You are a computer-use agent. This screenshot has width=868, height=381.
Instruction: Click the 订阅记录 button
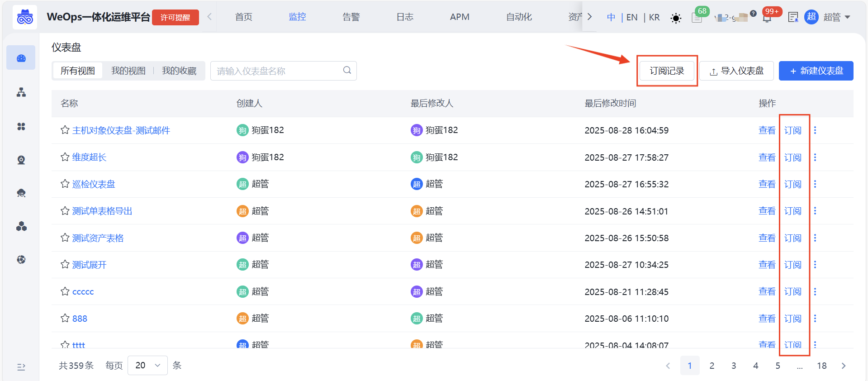667,71
